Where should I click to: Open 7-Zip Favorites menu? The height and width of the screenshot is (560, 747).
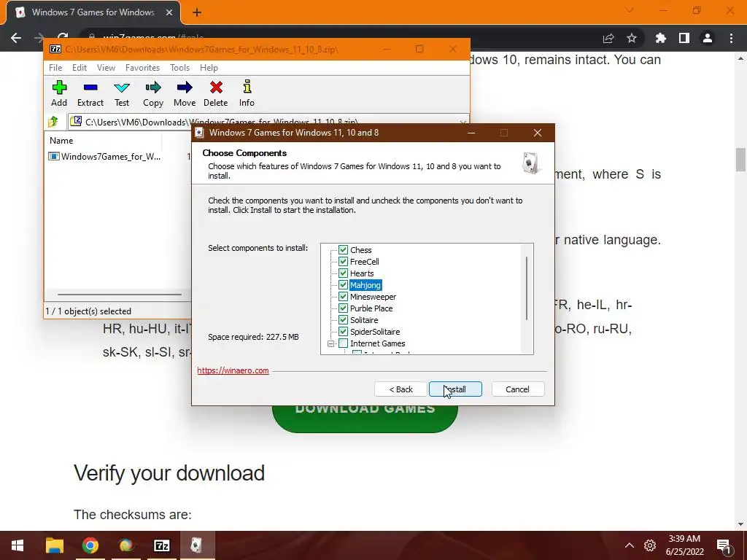point(142,68)
